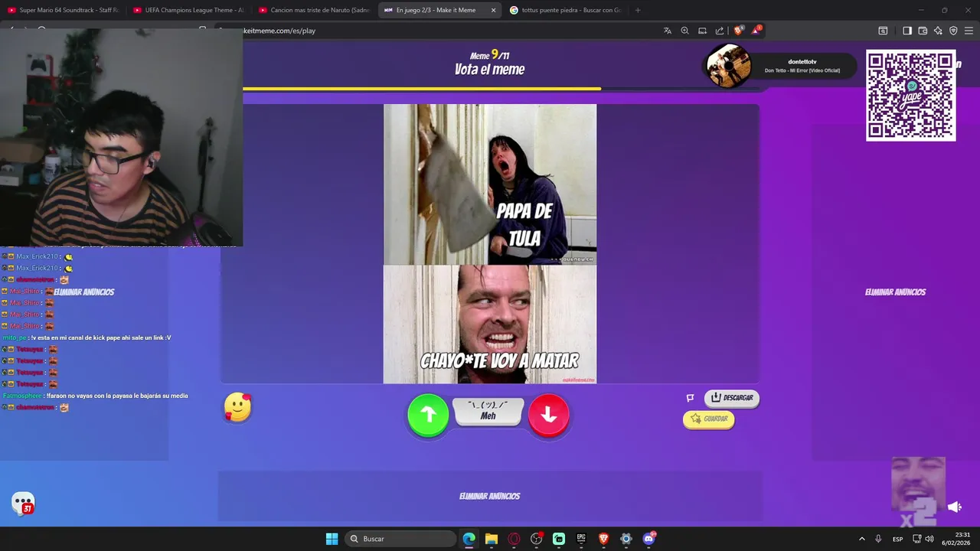Report the meme with flag icon

point(690,398)
